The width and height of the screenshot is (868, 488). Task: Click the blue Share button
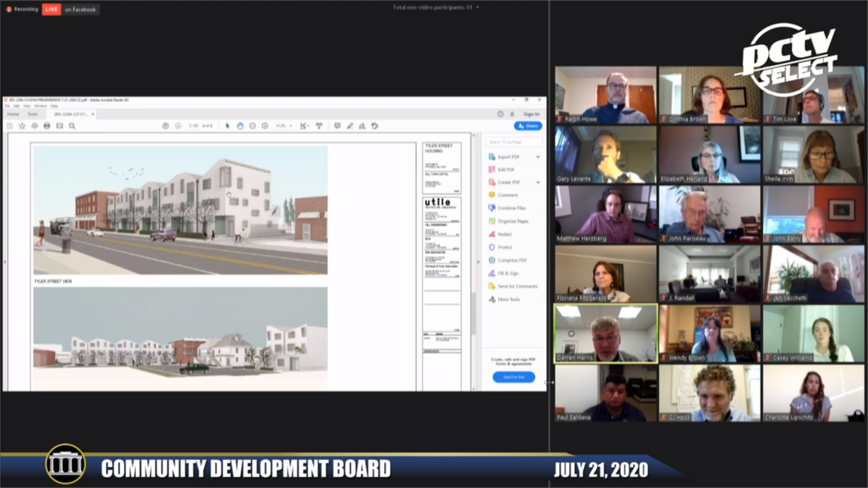528,126
